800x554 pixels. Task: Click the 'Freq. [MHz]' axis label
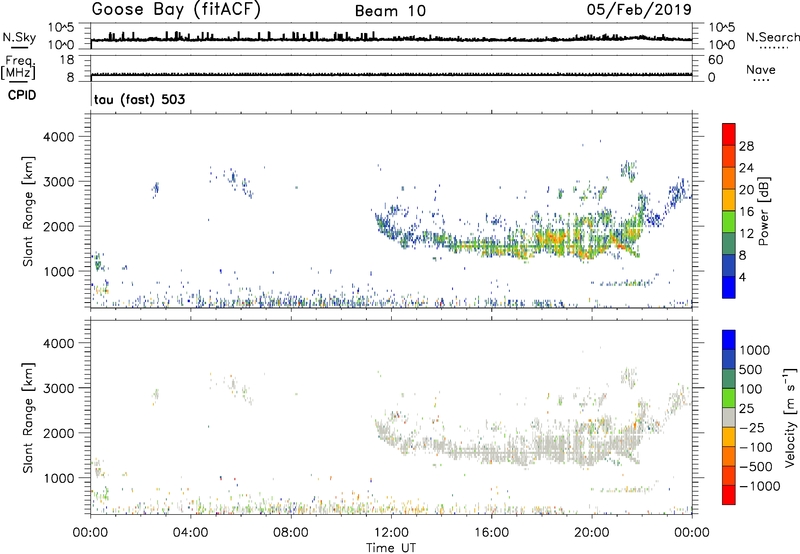(x=18, y=68)
